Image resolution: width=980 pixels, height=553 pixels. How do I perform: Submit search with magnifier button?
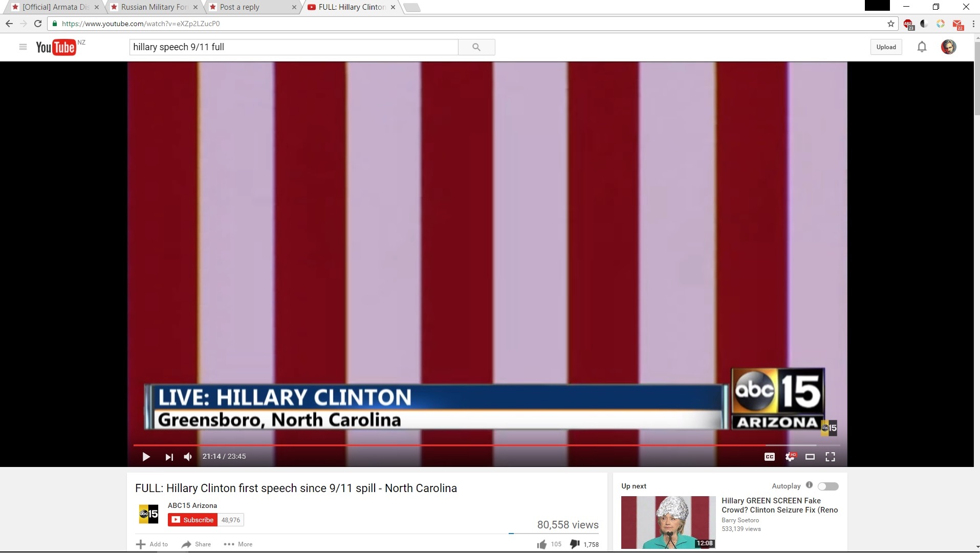[x=476, y=47]
